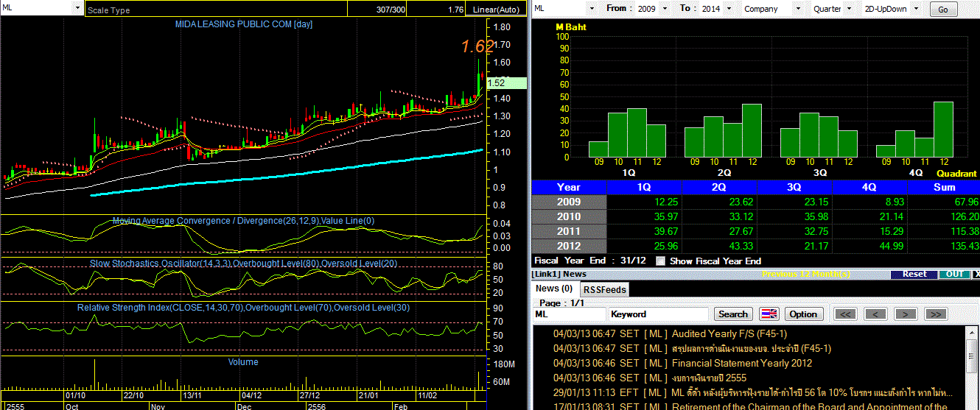Select the 2010 row header
This screenshot has height=410, width=980.
pos(569,216)
